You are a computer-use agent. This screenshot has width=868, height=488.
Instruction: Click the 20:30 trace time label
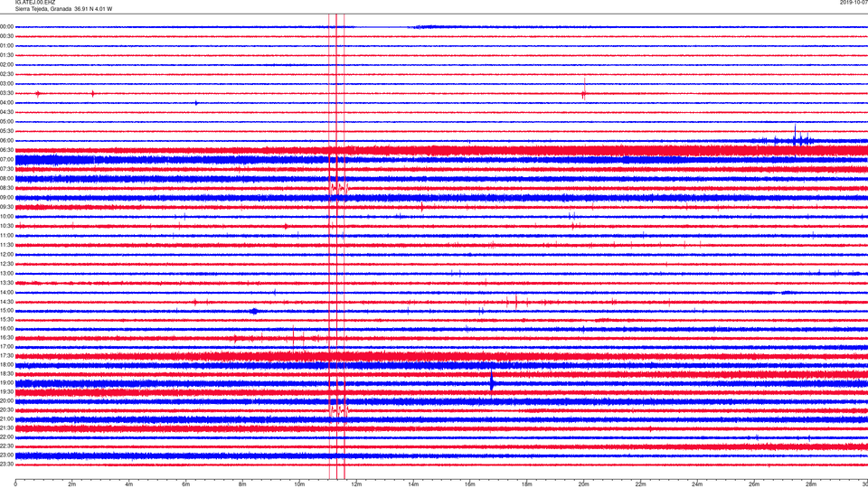(x=6, y=410)
